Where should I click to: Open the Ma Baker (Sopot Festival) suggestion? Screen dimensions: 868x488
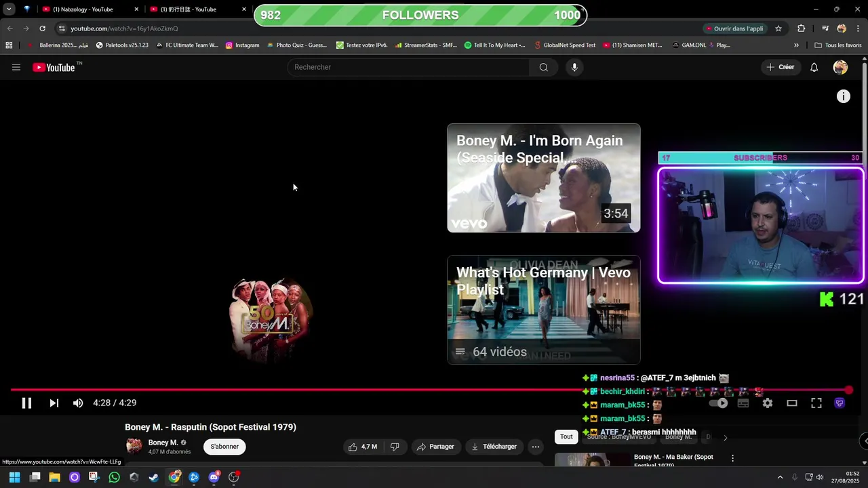click(673, 461)
